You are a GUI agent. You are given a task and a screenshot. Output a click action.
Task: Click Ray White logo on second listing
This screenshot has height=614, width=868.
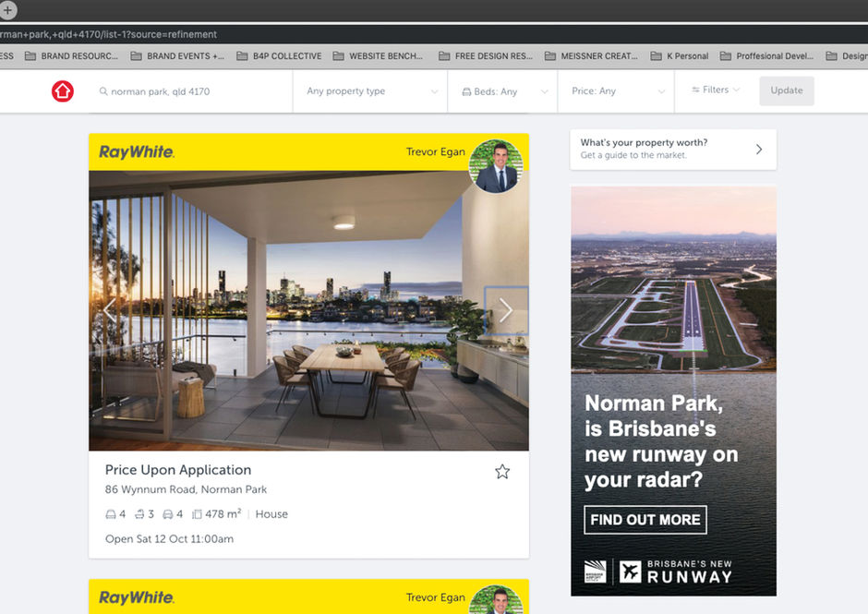pyautogui.click(x=137, y=597)
